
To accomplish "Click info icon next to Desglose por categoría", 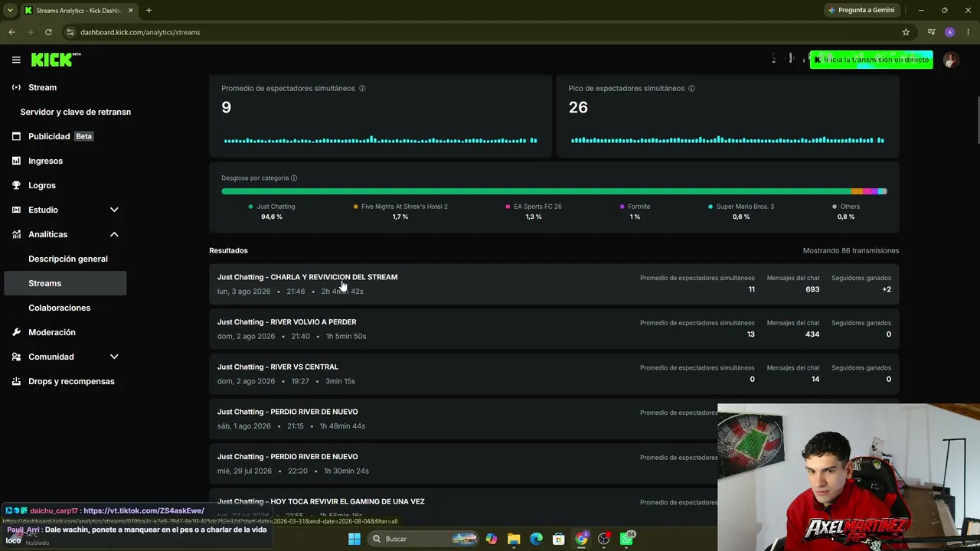I will tap(294, 178).
